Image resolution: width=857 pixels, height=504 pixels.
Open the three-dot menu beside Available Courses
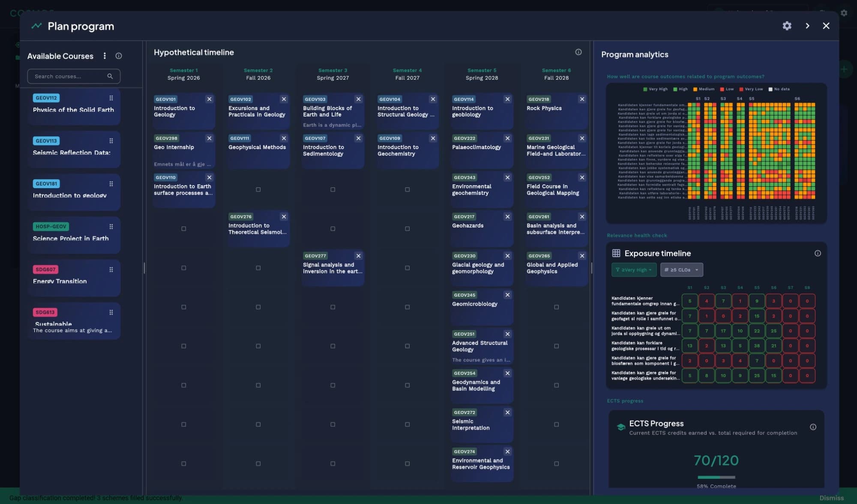click(105, 56)
